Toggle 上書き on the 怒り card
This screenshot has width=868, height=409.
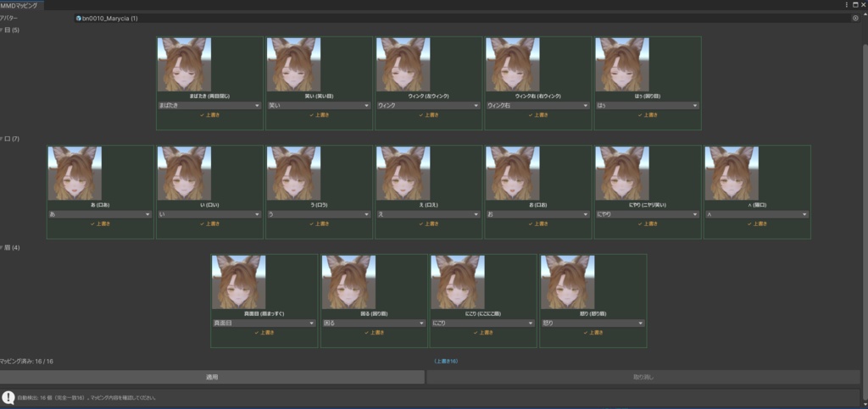593,333
